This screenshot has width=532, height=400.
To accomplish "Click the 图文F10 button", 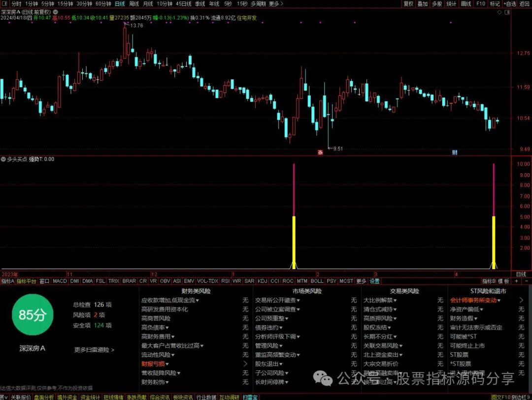I will point(501,397).
